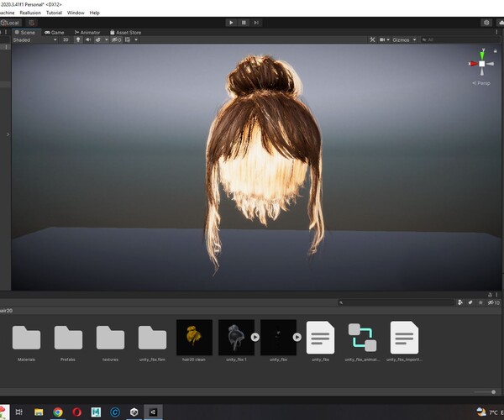
Task: Open the cloud services icon
Action: pyautogui.click(x=501, y=23)
